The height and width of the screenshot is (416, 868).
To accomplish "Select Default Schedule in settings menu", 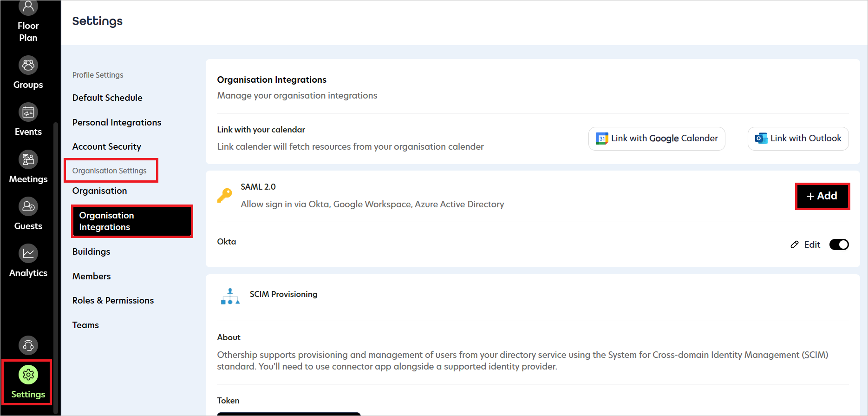I will (x=107, y=98).
